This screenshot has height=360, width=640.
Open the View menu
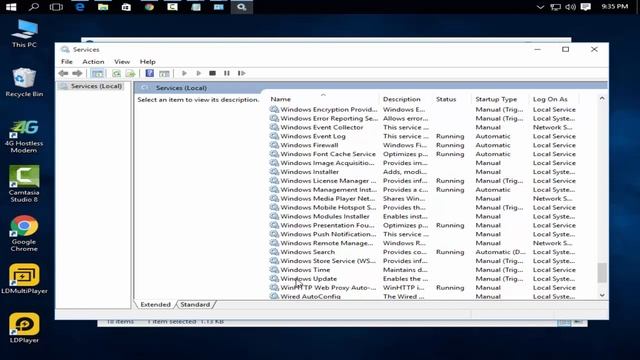point(122,62)
